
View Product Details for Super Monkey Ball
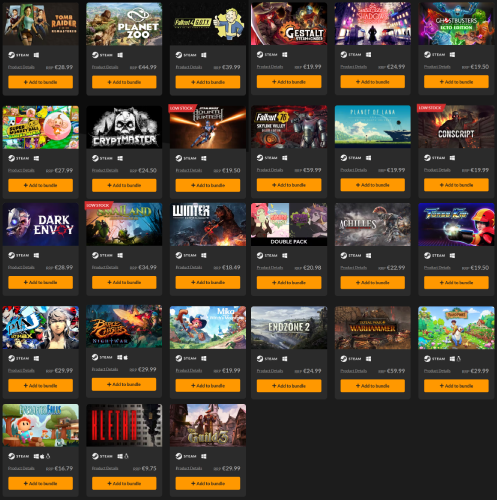click(x=21, y=170)
